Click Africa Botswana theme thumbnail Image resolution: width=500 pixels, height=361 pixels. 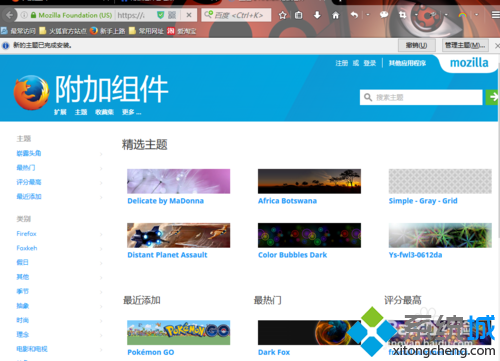[x=309, y=181]
